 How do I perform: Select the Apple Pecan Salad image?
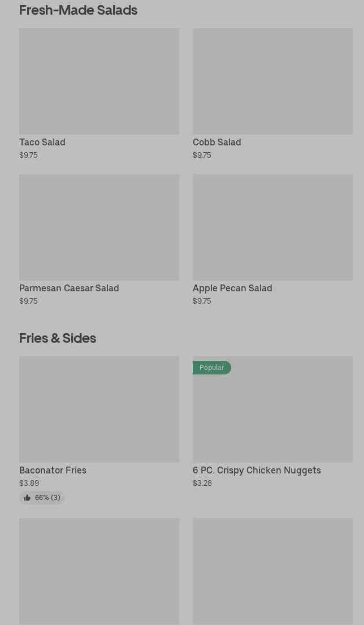point(272,227)
